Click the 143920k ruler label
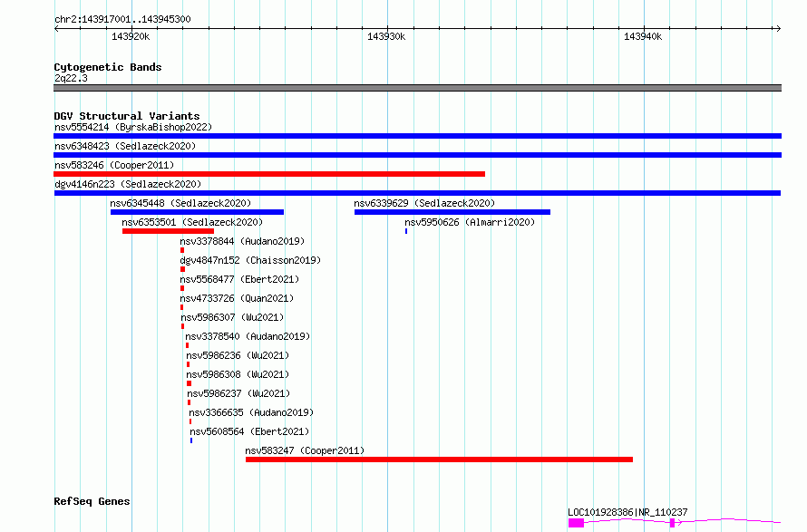This screenshot has height=532, width=807. click(x=131, y=36)
